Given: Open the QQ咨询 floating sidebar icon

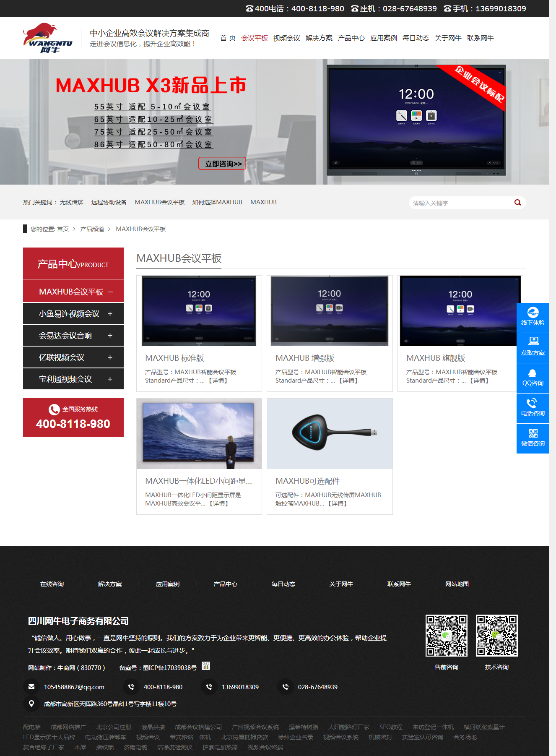Looking at the screenshot, I should [x=533, y=378].
